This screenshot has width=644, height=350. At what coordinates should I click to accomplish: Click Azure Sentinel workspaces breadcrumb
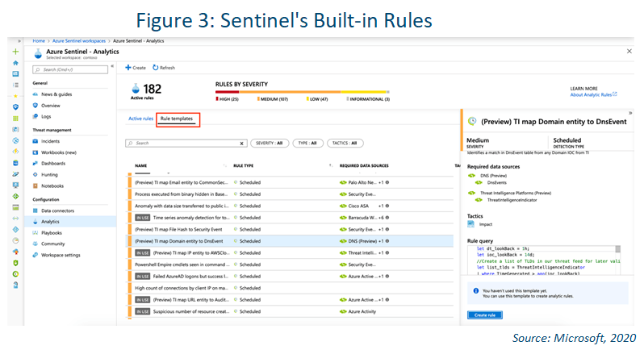[79, 41]
